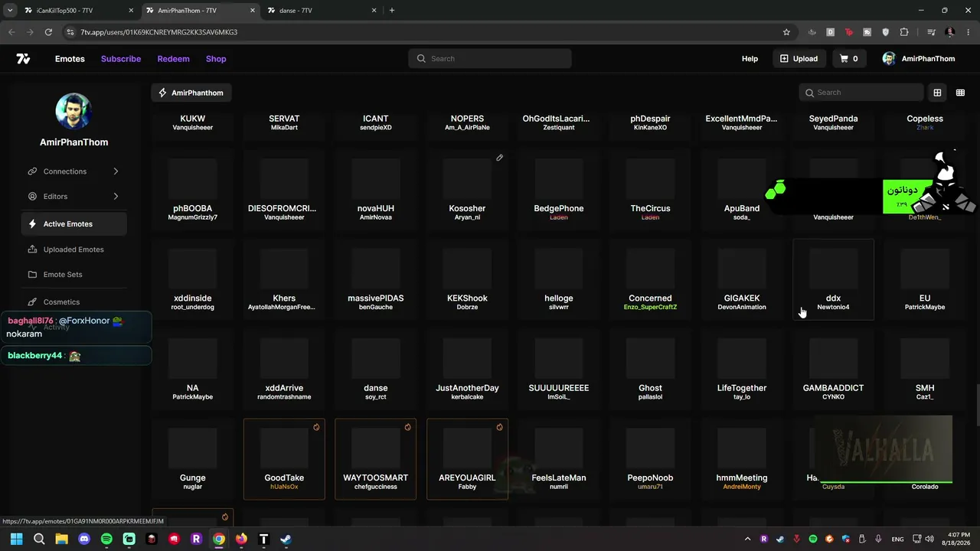
Task: Click the flame icon on GoodTake
Action: click(x=316, y=427)
